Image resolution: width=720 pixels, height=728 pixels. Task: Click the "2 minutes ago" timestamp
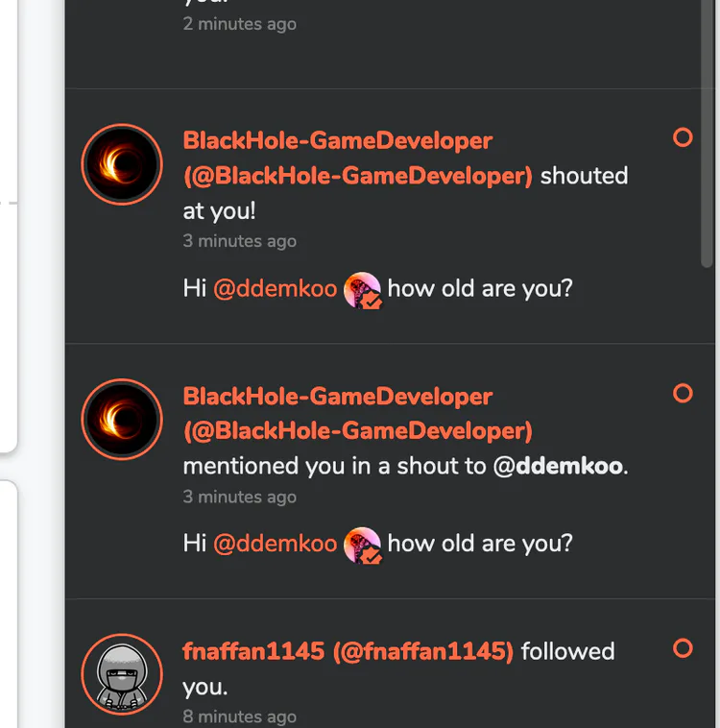tap(239, 24)
